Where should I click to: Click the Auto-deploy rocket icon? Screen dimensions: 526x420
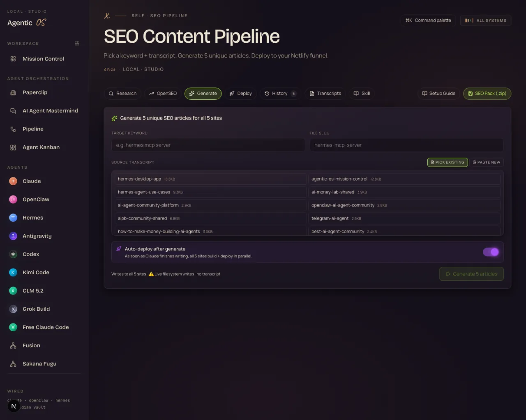119,249
